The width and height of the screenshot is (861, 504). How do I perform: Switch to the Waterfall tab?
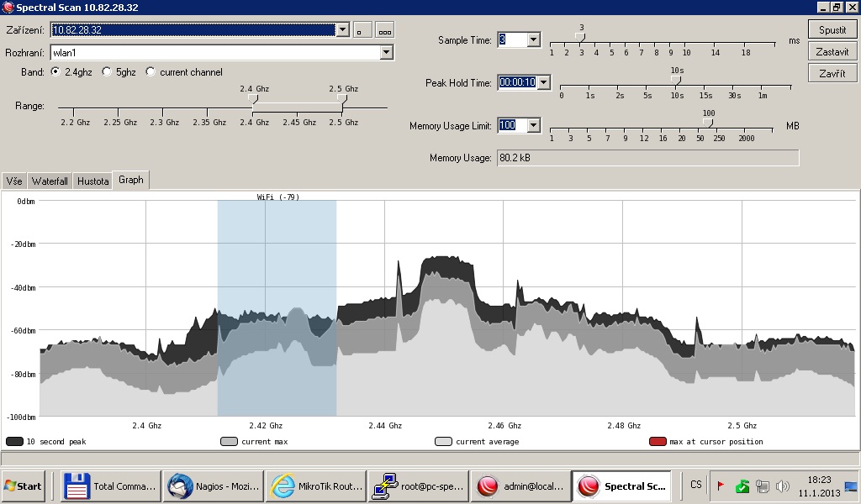click(x=50, y=181)
